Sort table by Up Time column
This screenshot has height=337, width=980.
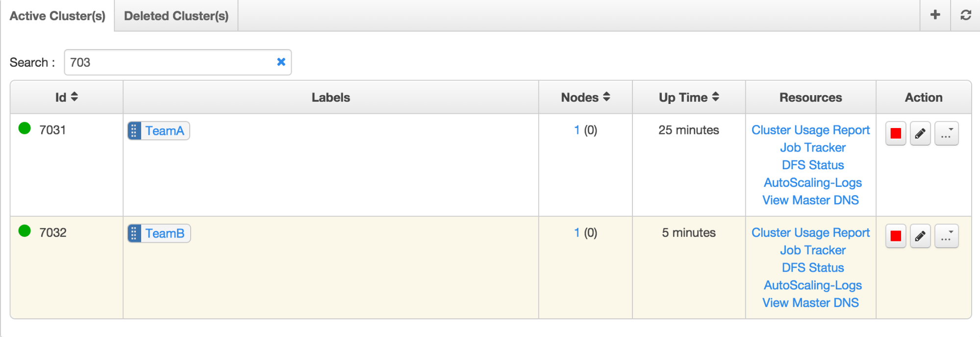(689, 97)
